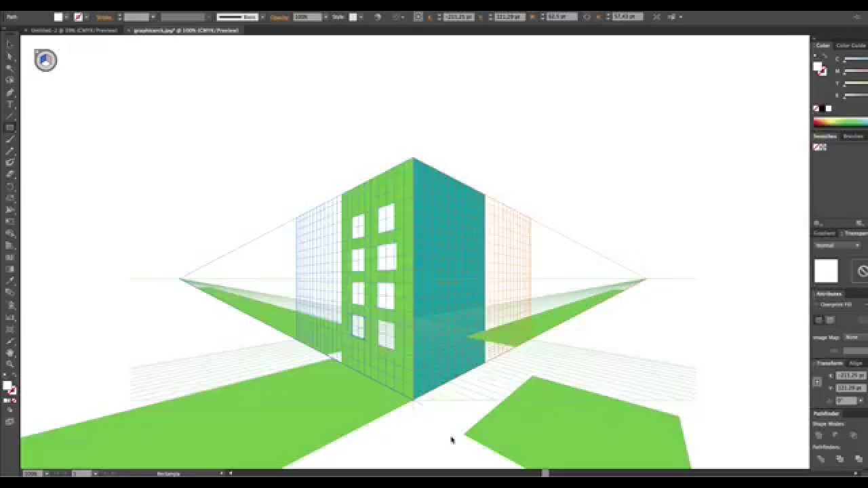Click the toolbox white Fill box
The image size is (868, 488).
[x=7, y=386]
